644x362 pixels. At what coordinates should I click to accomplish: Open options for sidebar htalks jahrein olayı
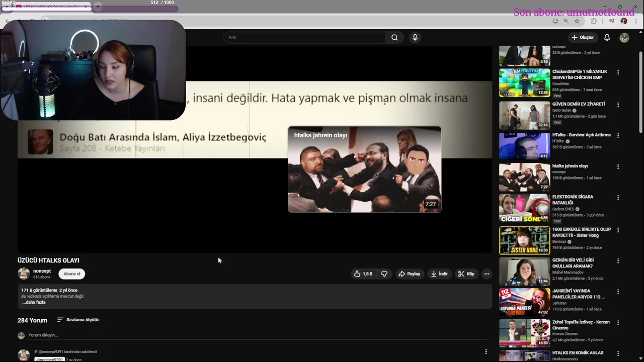point(618,166)
